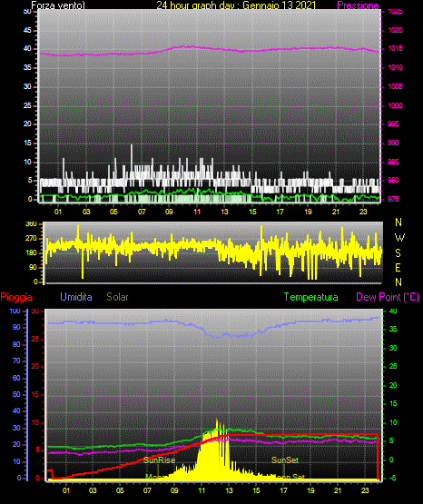
Task: Click hour 13 on bottom chart axis
Action: point(229,490)
